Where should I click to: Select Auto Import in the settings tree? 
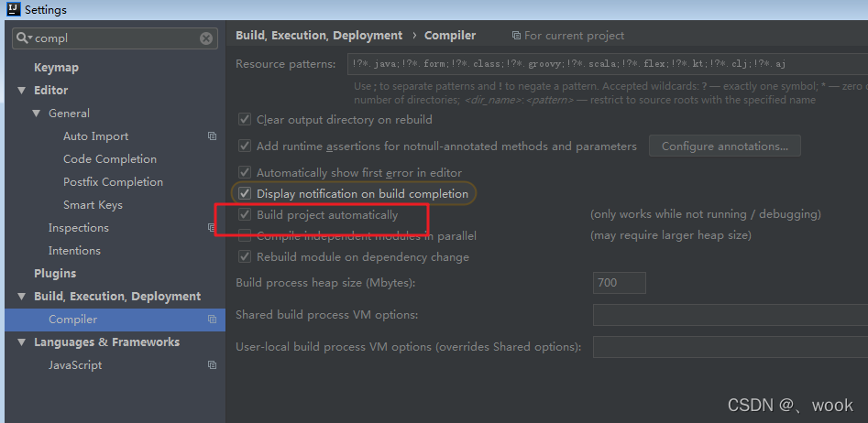coord(95,136)
